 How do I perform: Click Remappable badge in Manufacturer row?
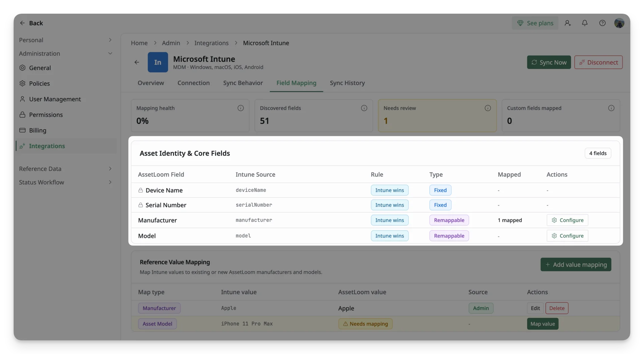[449, 220]
